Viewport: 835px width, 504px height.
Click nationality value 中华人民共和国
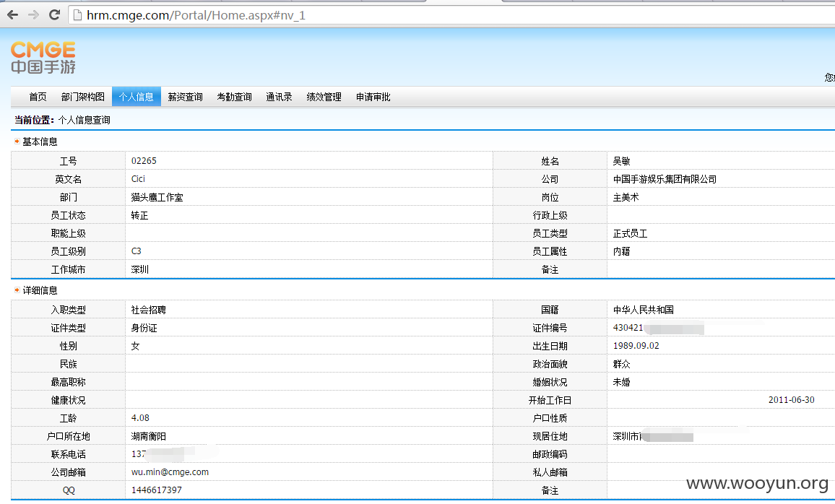644,310
